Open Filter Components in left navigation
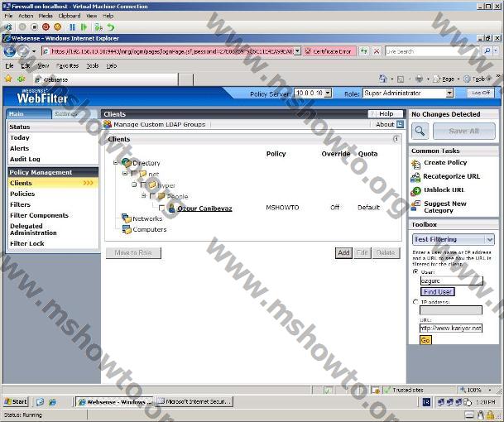Image resolution: width=504 pixels, height=422 pixels. coord(39,215)
